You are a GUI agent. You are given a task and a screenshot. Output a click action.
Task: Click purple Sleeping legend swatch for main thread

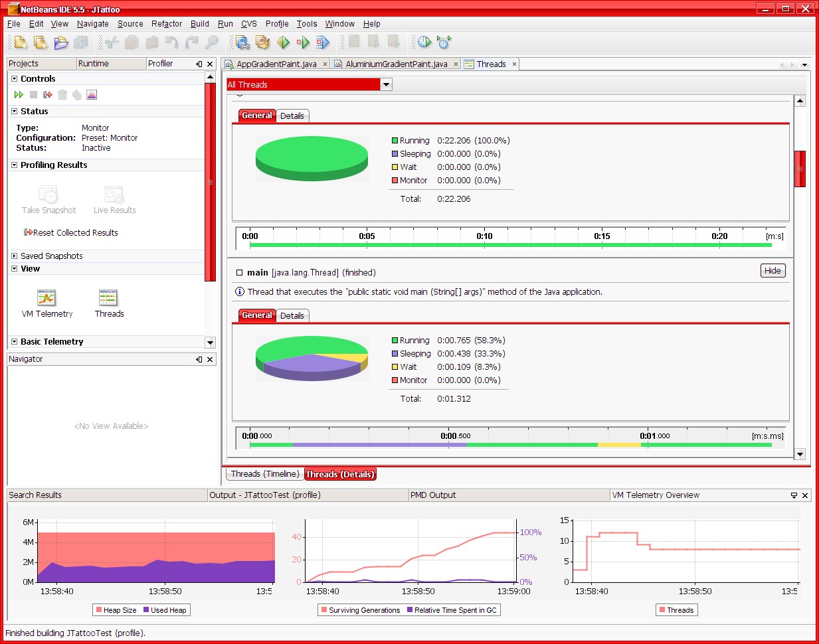pos(395,354)
